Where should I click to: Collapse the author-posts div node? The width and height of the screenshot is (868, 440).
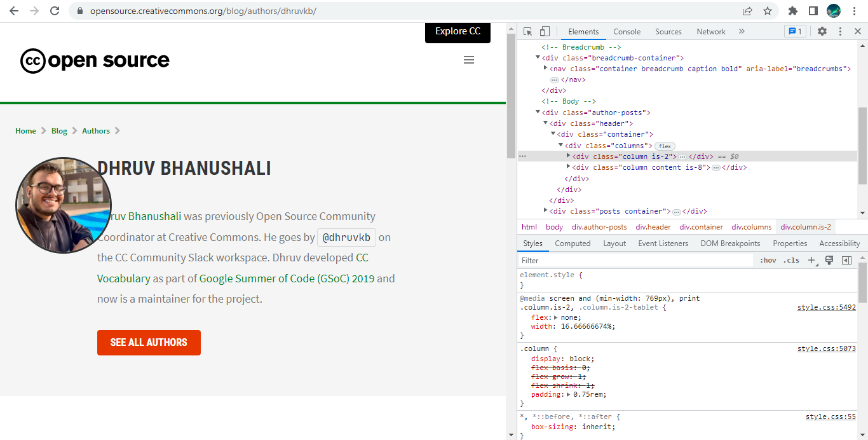538,113
